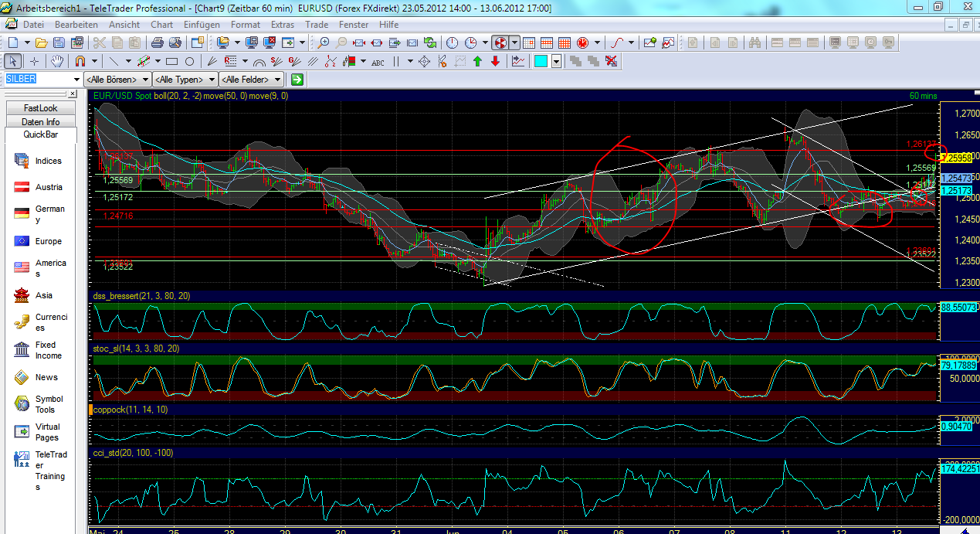Open the Extras menu
This screenshot has height=534, width=980.
tap(283, 24)
